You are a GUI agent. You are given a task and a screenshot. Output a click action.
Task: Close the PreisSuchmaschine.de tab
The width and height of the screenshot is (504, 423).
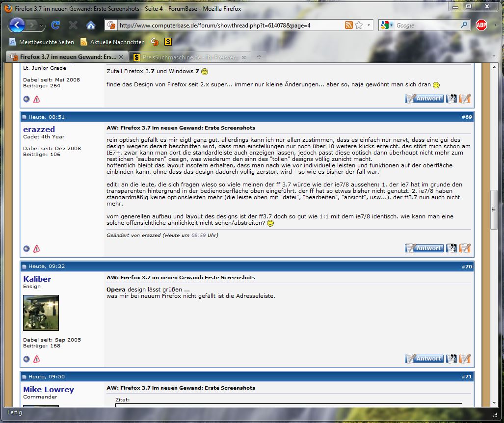tap(244, 57)
